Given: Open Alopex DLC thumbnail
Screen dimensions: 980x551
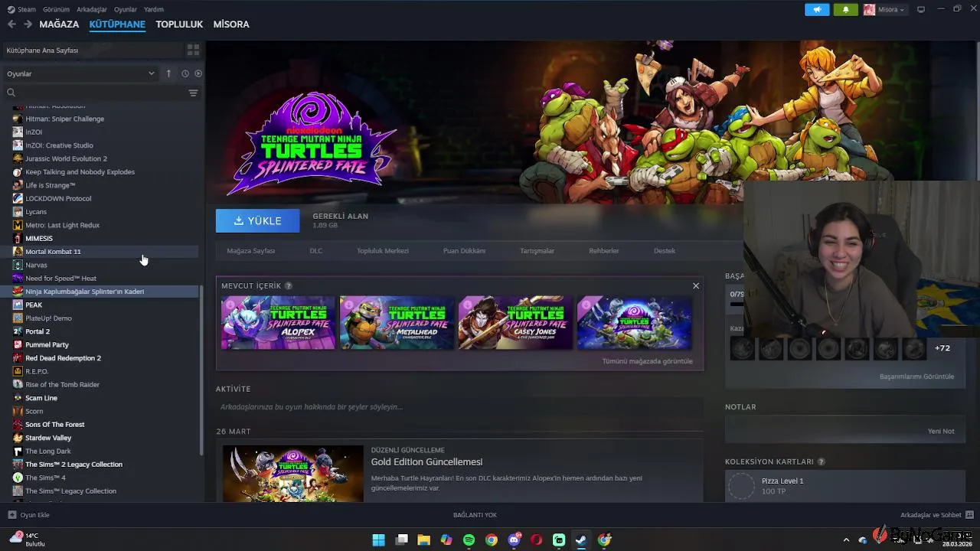Looking at the screenshot, I should (x=278, y=323).
